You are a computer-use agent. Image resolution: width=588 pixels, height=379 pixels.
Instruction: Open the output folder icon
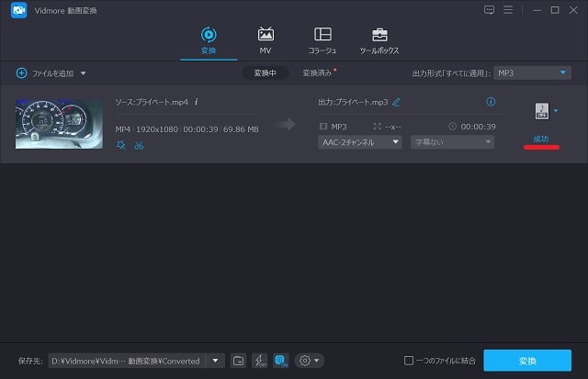[239, 361]
